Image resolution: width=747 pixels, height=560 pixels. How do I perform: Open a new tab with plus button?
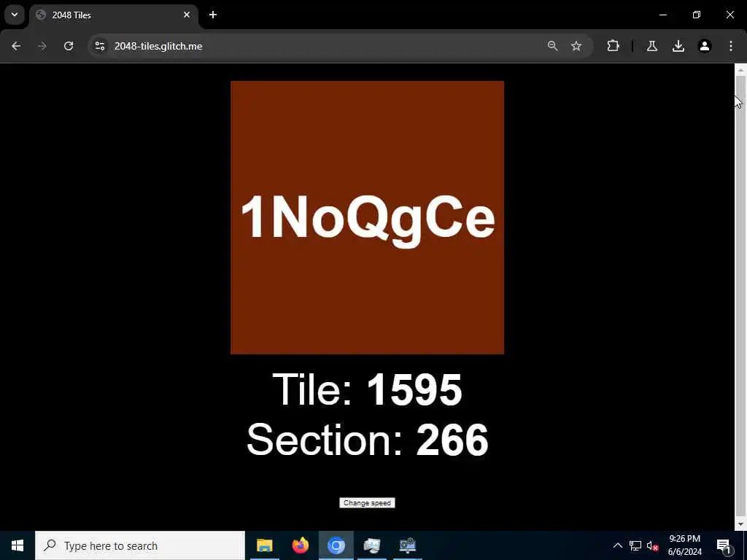tap(213, 15)
